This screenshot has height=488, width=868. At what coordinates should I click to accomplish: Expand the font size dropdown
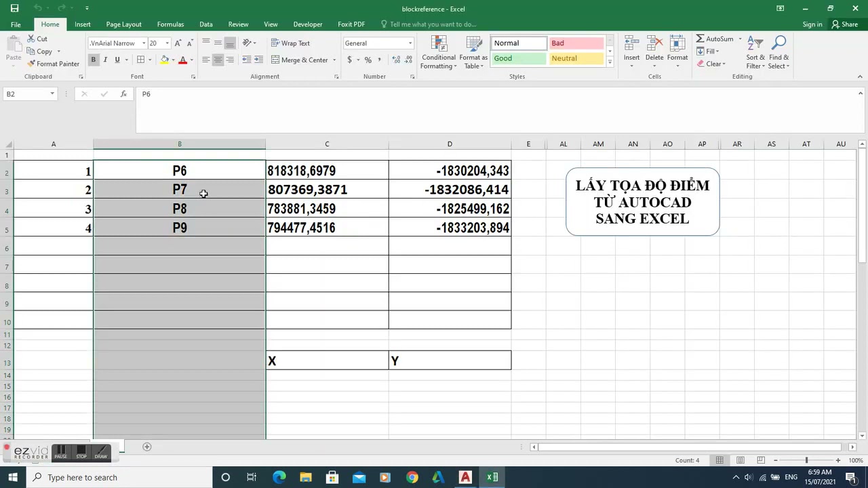coord(167,43)
